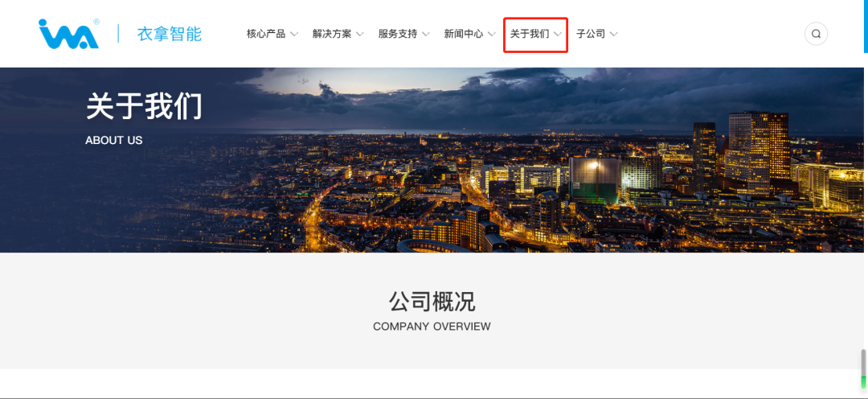The height and width of the screenshot is (399, 868).
Task: Click the COMPANY OVERVIEW subtitle text
Action: 432,327
